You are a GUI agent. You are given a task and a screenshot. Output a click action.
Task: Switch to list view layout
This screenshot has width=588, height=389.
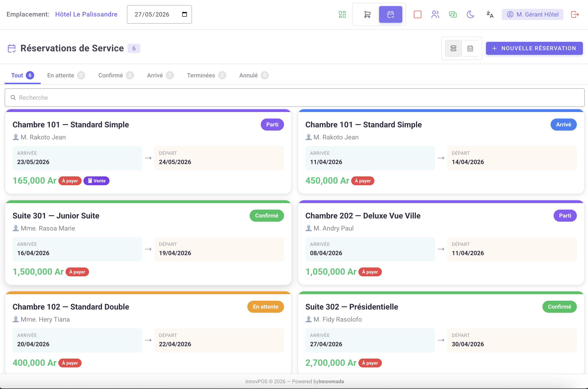pos(453,48)
